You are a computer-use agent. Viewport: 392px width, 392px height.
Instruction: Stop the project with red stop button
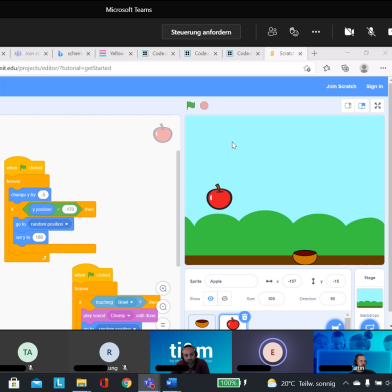pyautogui.click(x=204, y=106)
